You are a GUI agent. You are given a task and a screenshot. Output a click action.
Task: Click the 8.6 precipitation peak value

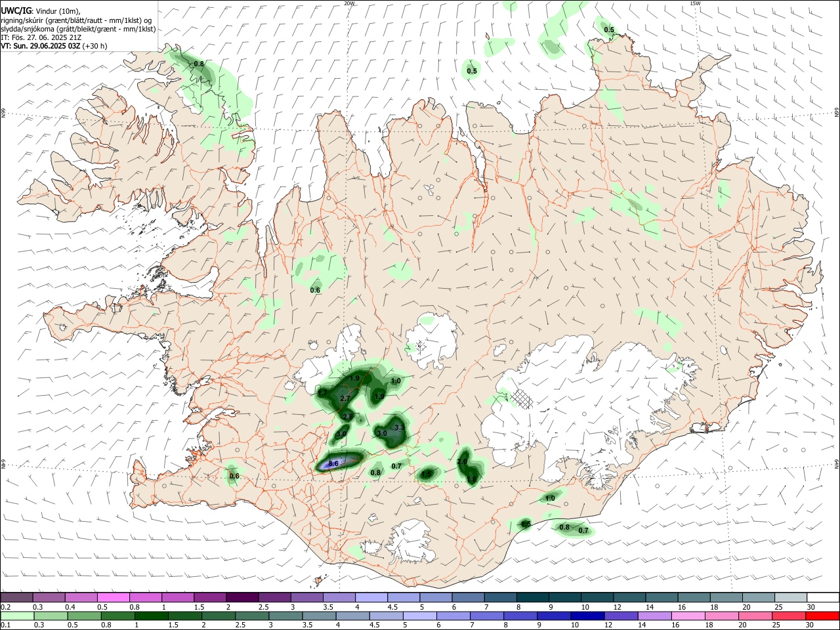[333, 463]
